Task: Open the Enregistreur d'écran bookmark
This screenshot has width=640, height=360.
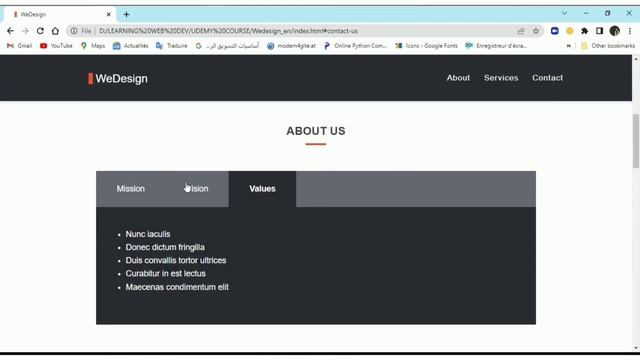Action: [x=496, y=46]
